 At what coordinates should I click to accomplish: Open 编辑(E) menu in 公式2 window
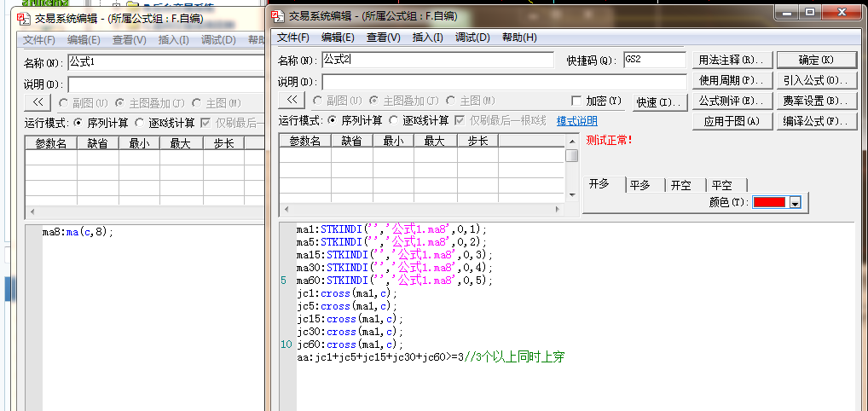coord(338,38)
